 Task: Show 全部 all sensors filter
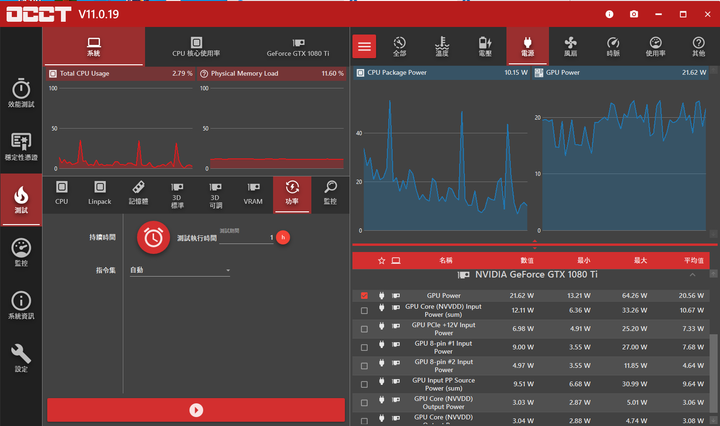coord(399,46)
